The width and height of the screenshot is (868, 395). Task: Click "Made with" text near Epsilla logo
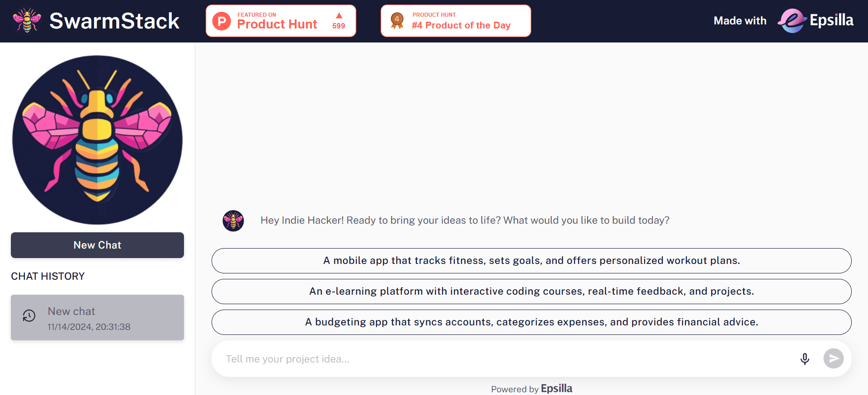(740, 20)
